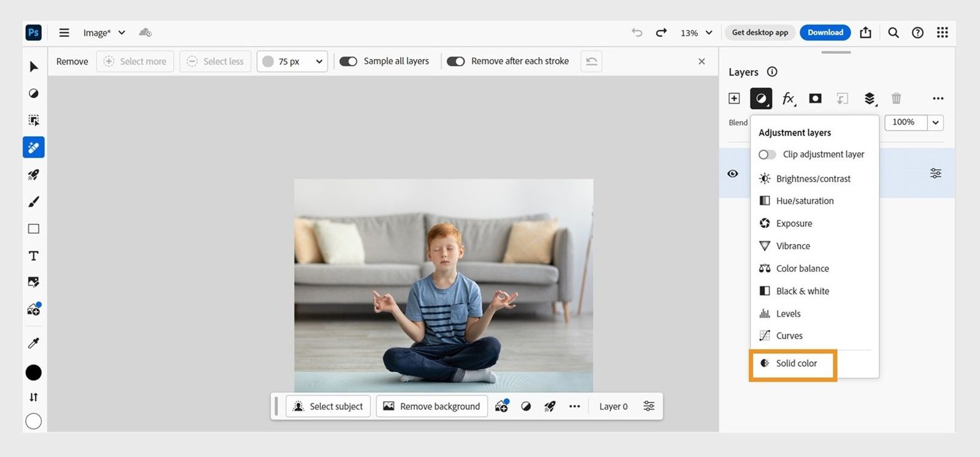Open the layer stack group icon

click(870, 98)
